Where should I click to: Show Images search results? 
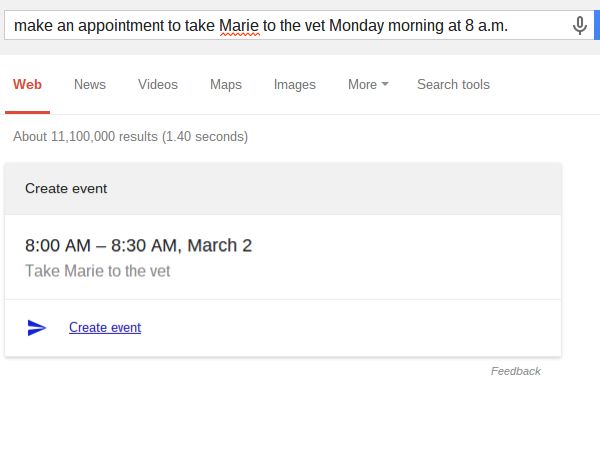(x=295, y=85)
